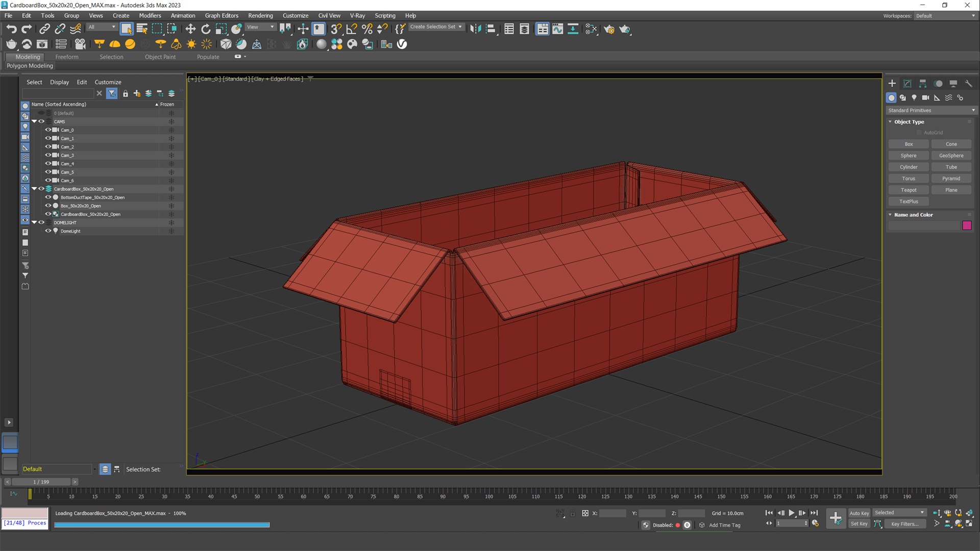980x551 pixels.
Task: Open the Hierarchy command panel tab
Action: click(923, 83)
